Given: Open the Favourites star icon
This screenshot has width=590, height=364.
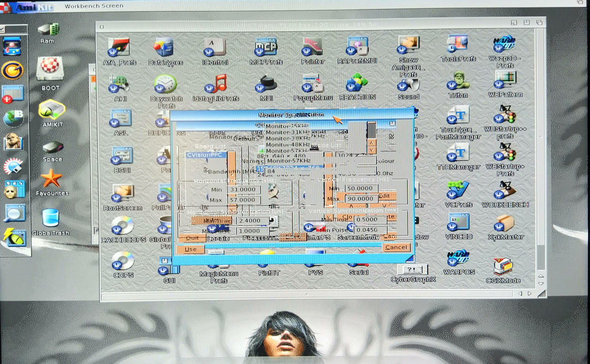Looking at the screenshot, I should tap(51, 179).
